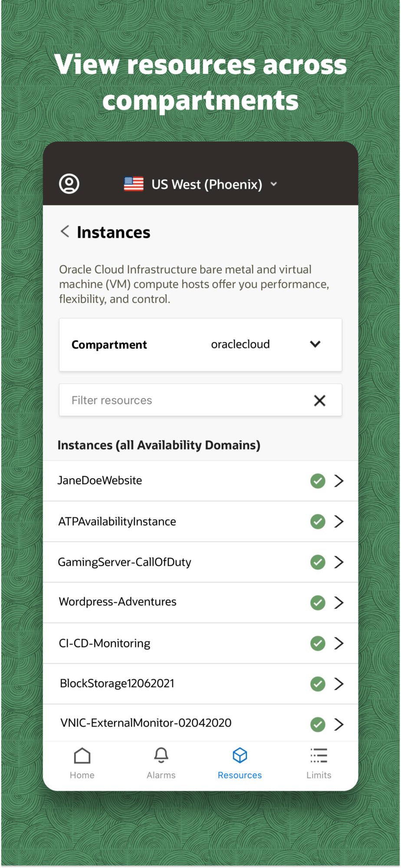Click the status check for Wordpress-Adventures
This screenshot has height=868, width=401.
pyautogui.click(x=318, y=602)
